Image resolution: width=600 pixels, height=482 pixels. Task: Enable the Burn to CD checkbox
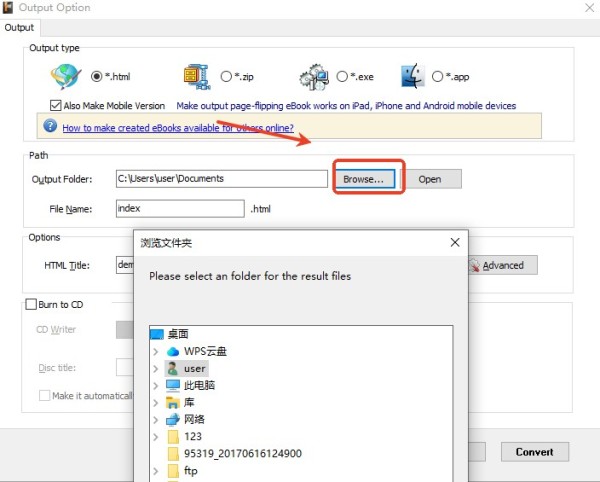(x=31, y=305)
